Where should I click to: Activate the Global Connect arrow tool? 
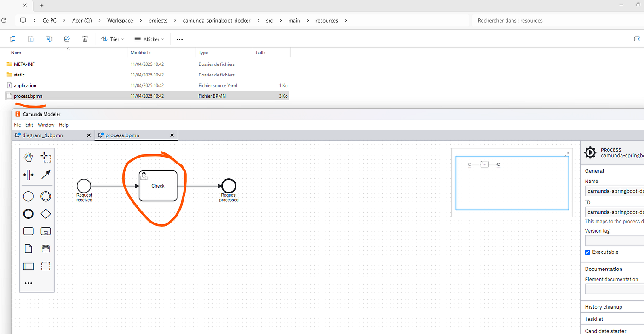(x=46, y=175)
